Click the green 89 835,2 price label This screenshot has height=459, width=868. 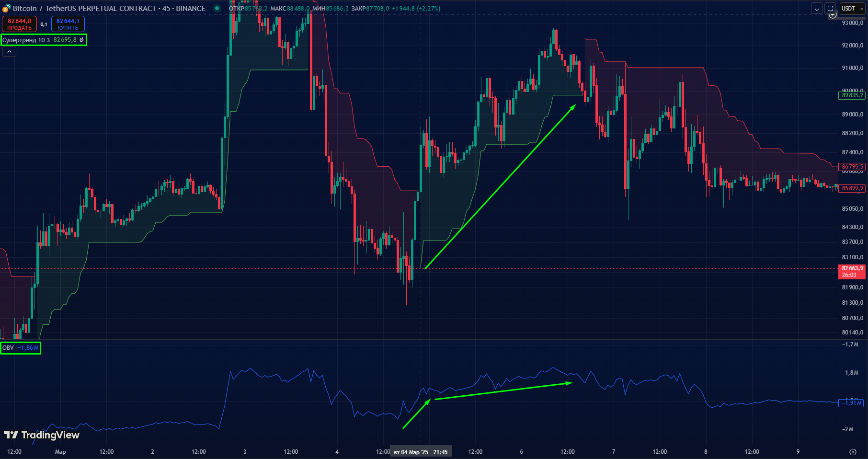click(852, 95)
